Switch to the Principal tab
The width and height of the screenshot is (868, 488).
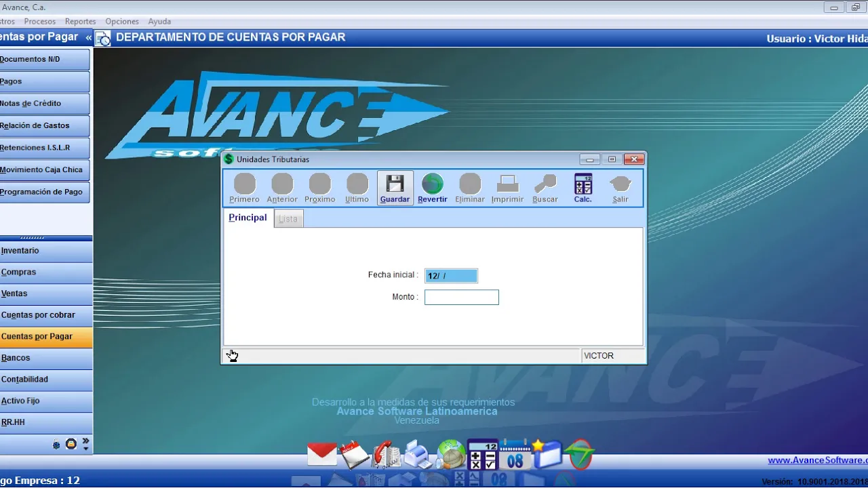coord(248,218)
